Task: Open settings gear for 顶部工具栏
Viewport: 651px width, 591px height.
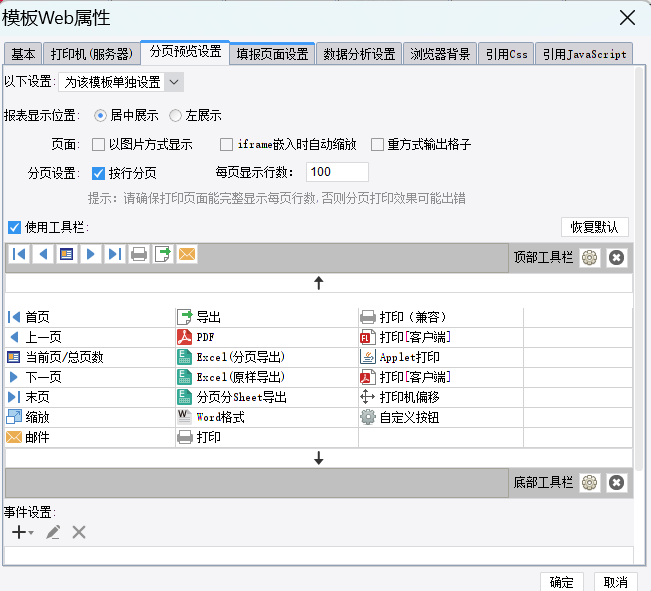Action: point(590,258)
